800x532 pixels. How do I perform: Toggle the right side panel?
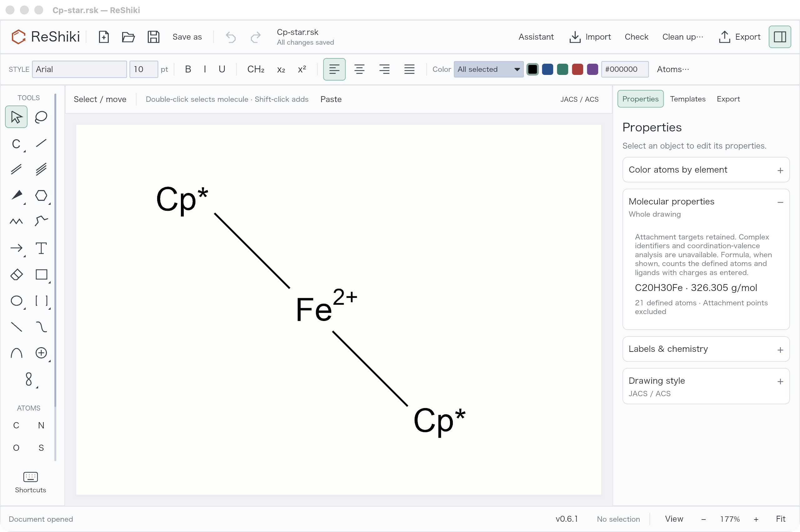pos(780,37)
